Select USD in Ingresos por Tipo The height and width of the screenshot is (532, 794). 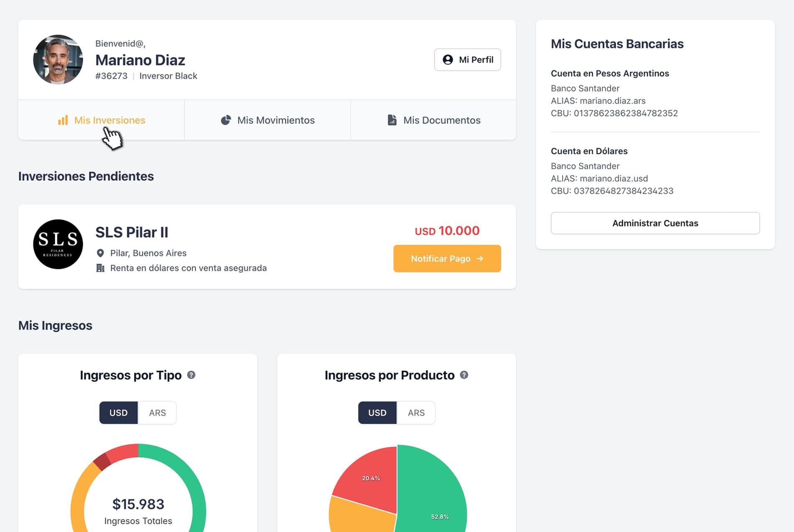coord(118,413)
